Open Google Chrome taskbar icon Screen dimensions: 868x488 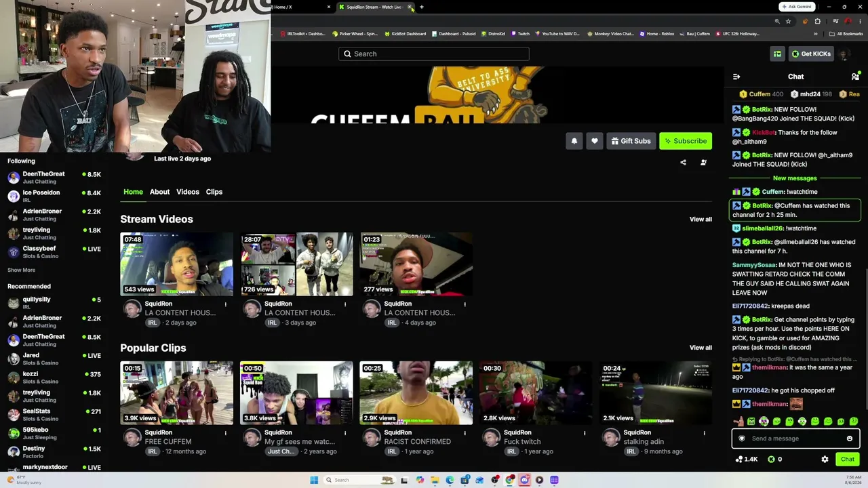click(509, 480)
